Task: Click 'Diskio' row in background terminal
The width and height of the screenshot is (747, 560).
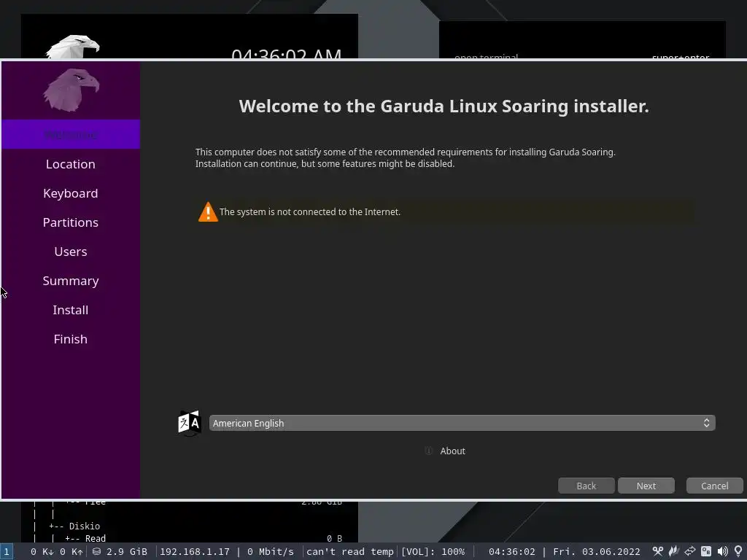Action: (85, 526)
